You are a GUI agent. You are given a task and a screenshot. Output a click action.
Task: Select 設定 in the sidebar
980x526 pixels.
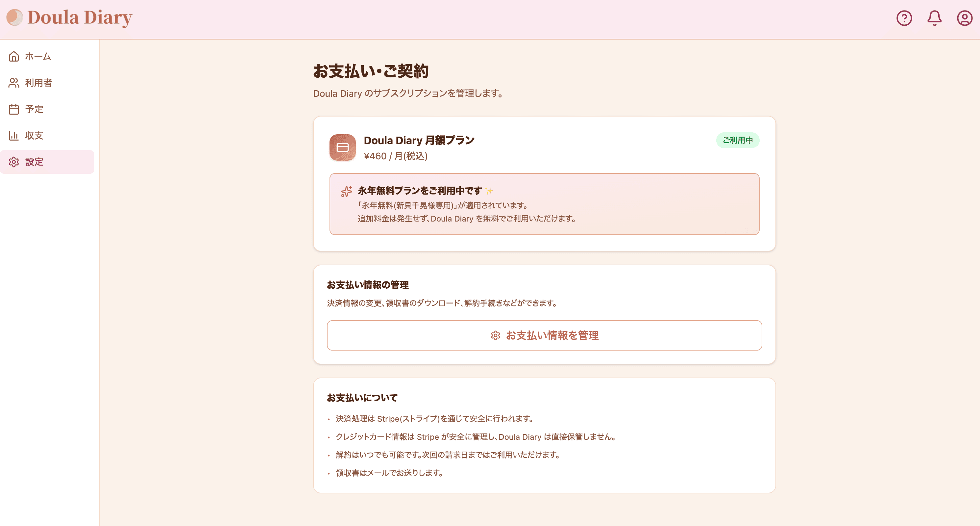click(x=47, y=162)
